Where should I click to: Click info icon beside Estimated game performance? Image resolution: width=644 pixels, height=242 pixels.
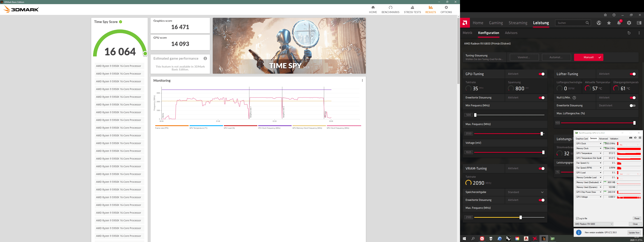point(205,59)
